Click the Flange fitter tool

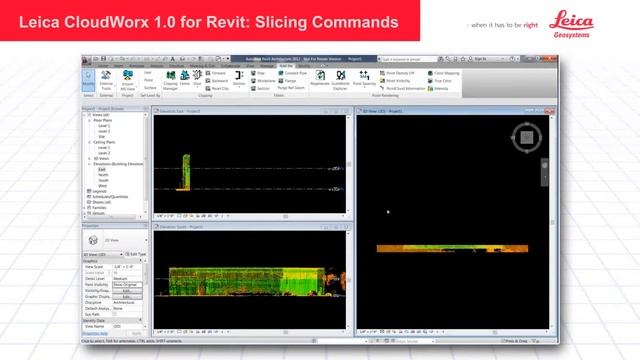(x=287, y=81)
